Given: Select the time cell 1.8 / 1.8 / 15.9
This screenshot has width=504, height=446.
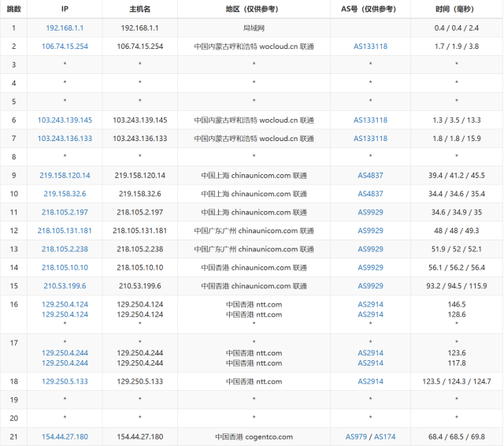Looking at the screenshot, I should tap(457, 139).
